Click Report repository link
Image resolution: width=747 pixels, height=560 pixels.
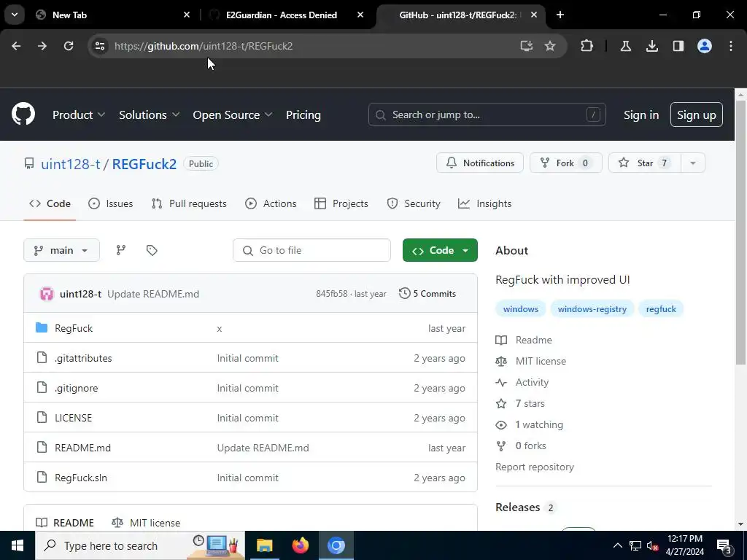pos(535,467)
